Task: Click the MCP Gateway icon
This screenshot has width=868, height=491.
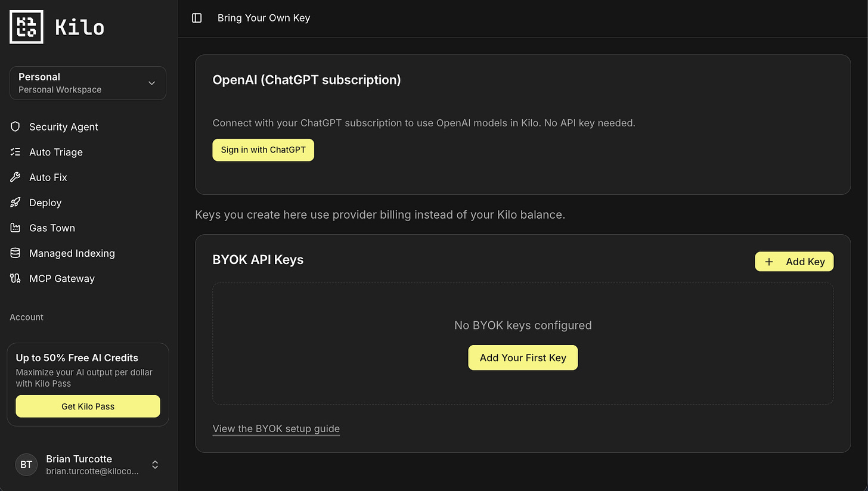Action: coord(15,278)
